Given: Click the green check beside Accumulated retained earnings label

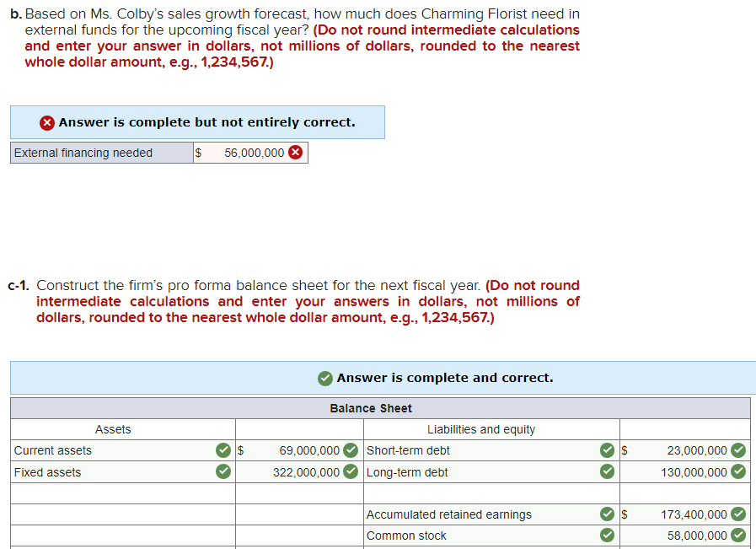Looking at the screenshot, I should point(607,514).
